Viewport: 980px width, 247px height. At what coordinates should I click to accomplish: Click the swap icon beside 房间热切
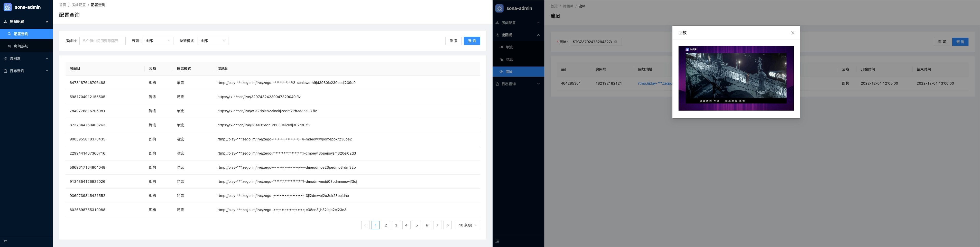(x=10, y=46)
